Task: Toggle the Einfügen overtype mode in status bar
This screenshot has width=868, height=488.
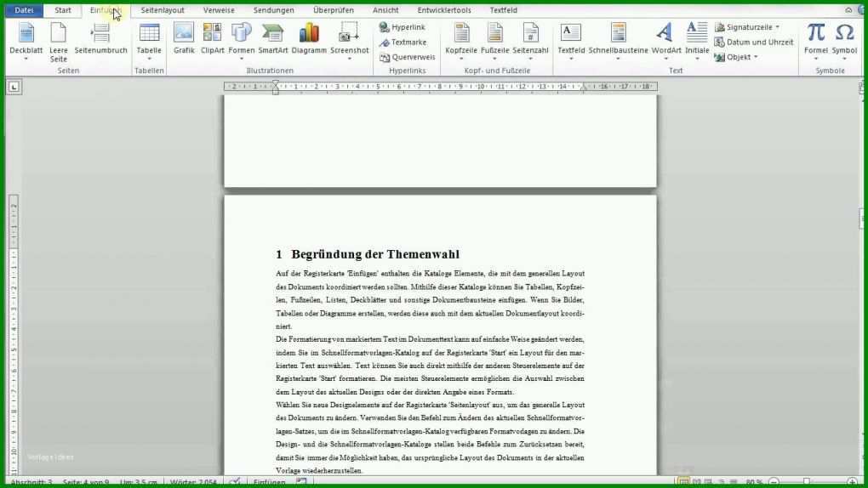Action: click(x=269, y=482)
